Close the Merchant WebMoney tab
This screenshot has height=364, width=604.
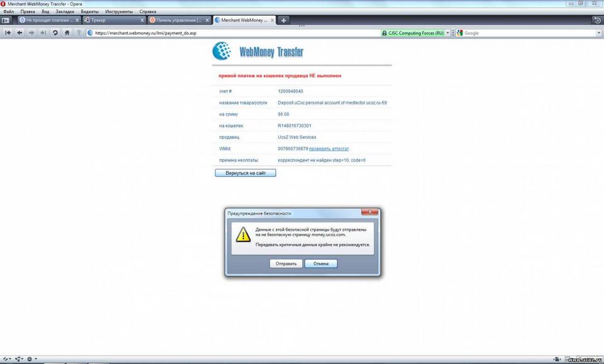pyautogui.click(x=272, y=20)
